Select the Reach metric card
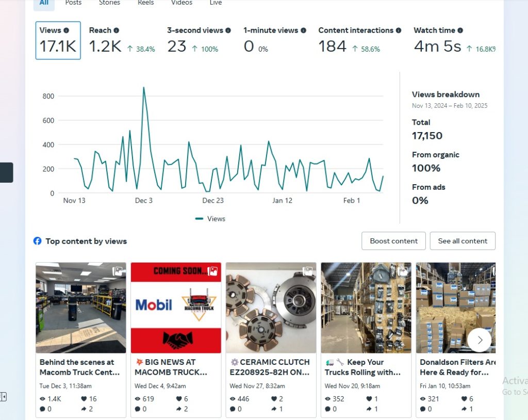 [x=122, y=40]
